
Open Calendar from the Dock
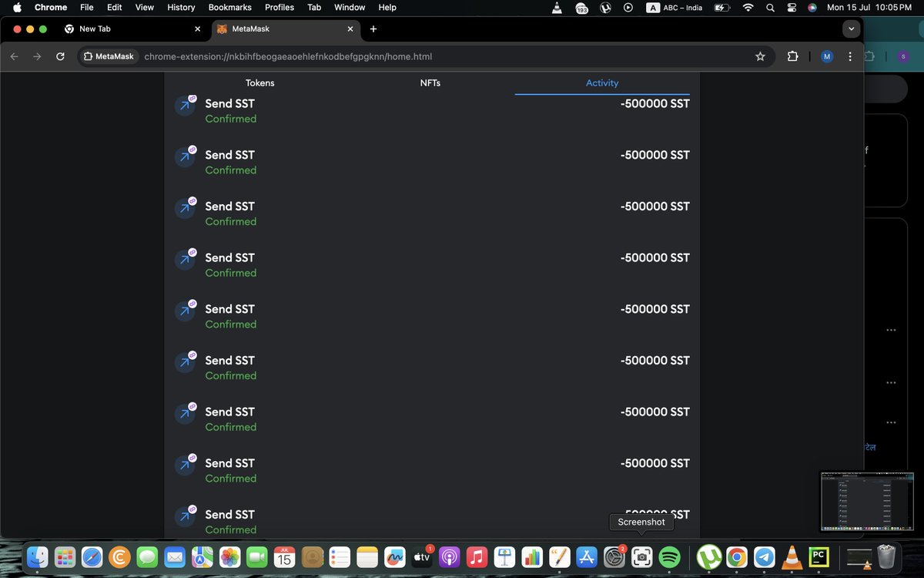point(284,556)
